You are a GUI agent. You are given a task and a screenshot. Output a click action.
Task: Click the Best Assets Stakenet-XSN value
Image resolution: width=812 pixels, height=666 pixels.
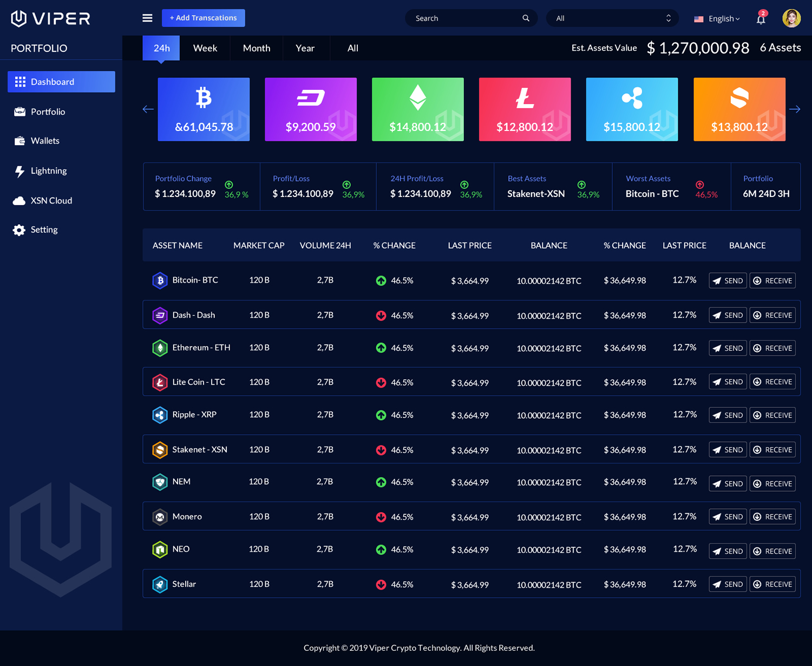coord(536,194)
